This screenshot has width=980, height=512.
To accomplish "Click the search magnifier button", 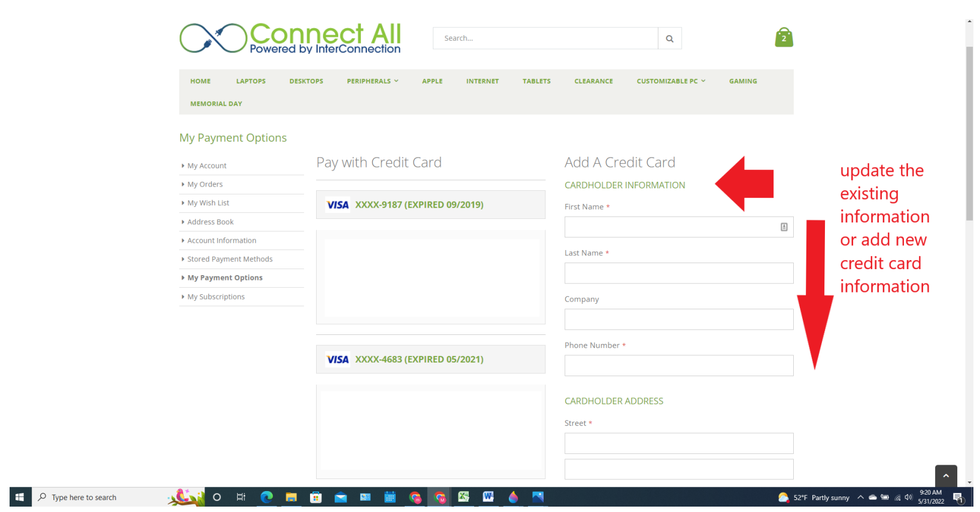I will 669,38.
